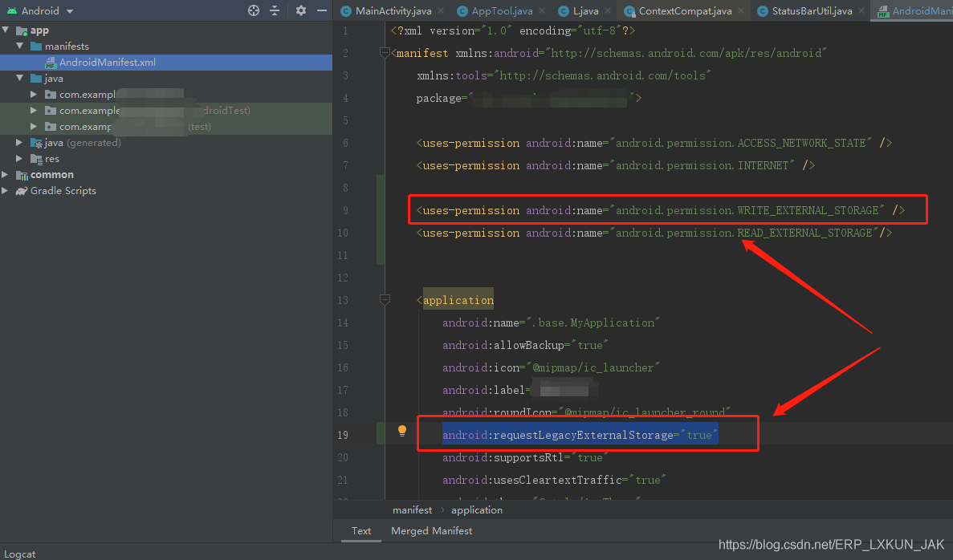Close the AppTool.java tab
Viewport: 953px width, 560px height.
tap(540, 11)
